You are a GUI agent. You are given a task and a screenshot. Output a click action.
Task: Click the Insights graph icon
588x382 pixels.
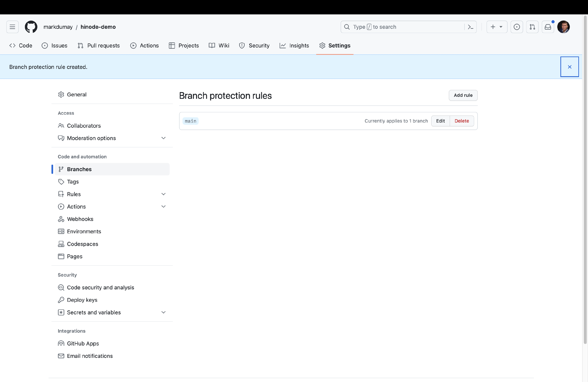[x=282, y=45]
